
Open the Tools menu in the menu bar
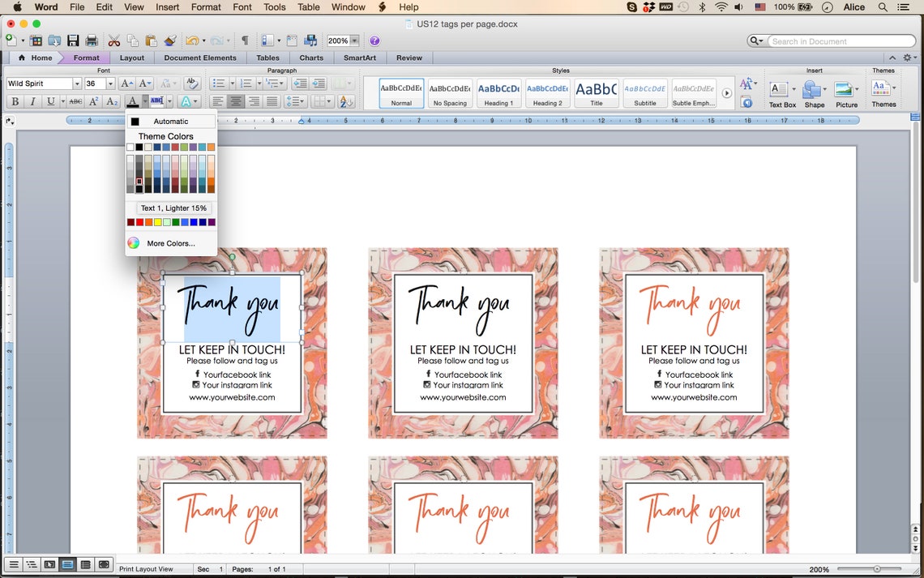(274, 7)
